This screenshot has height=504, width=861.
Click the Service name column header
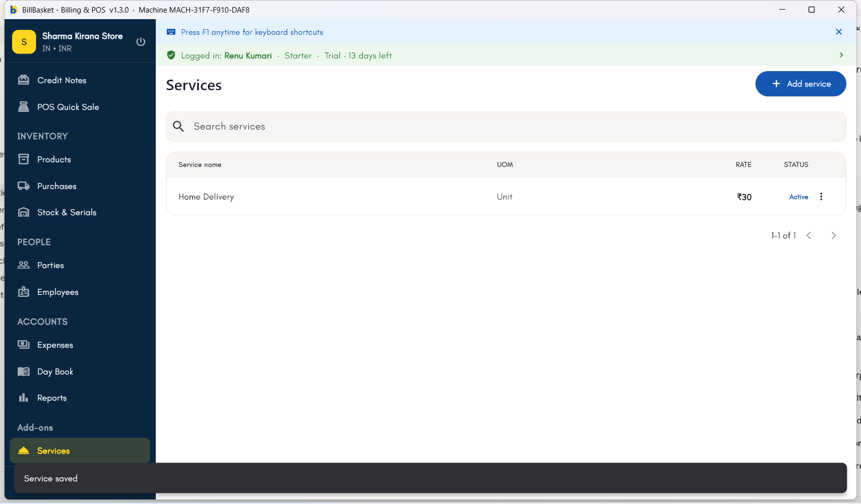(200, 165)
